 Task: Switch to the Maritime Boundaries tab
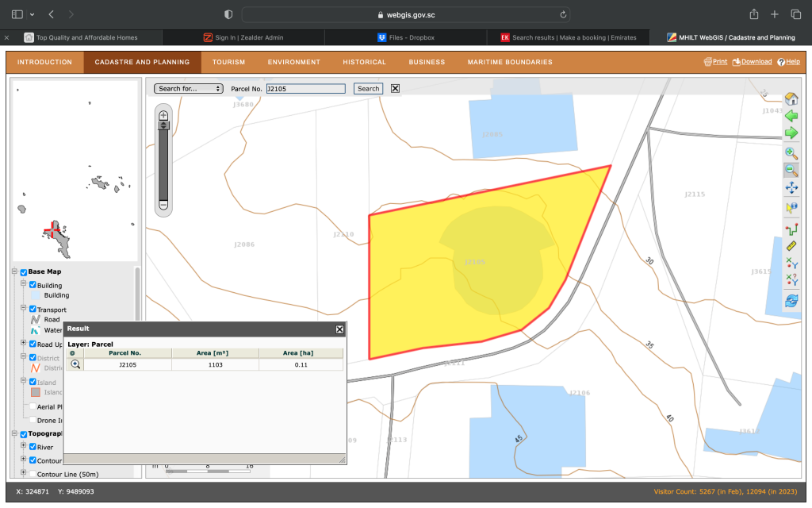(509, 62)
